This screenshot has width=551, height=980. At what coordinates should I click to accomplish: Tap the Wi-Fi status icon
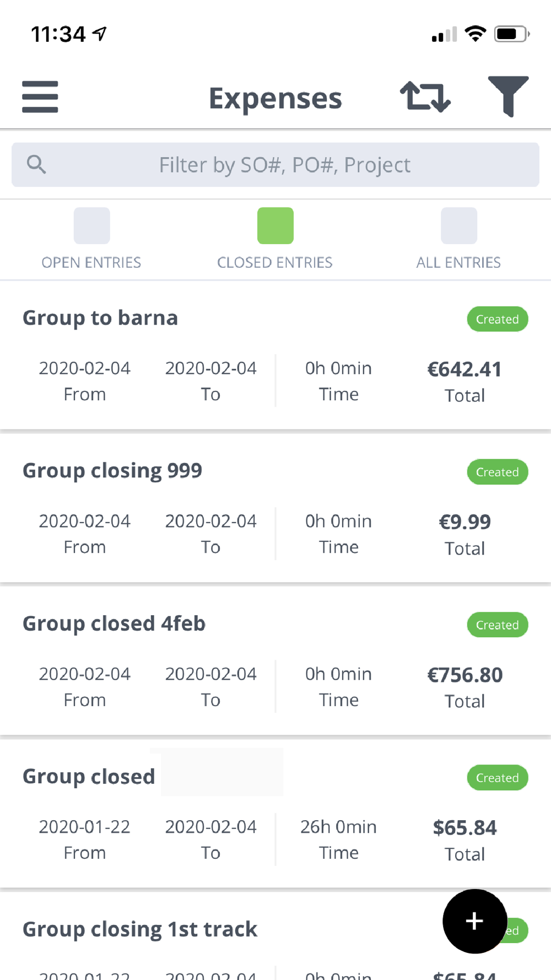click(475, 34)
